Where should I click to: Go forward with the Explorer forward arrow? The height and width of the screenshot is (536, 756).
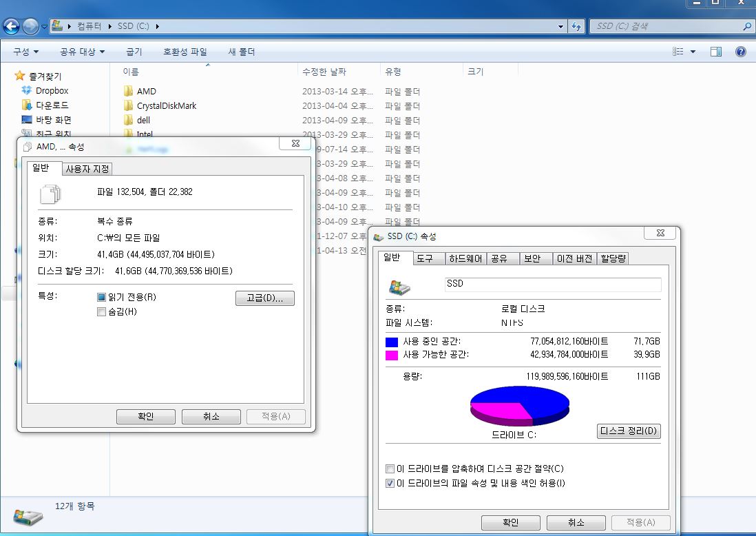[30, 26]
